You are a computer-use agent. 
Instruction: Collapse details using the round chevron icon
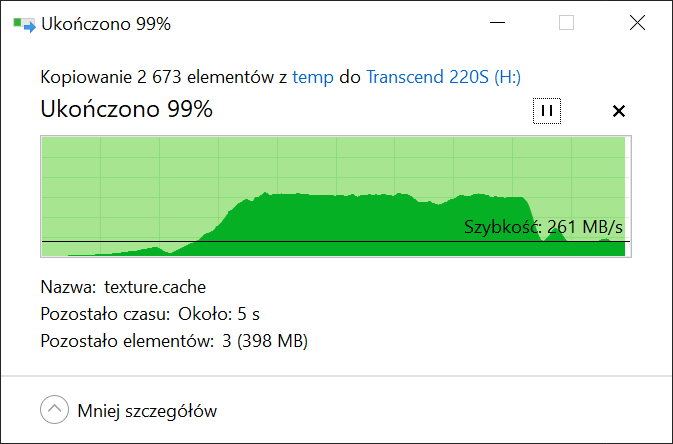click(53, 410)
